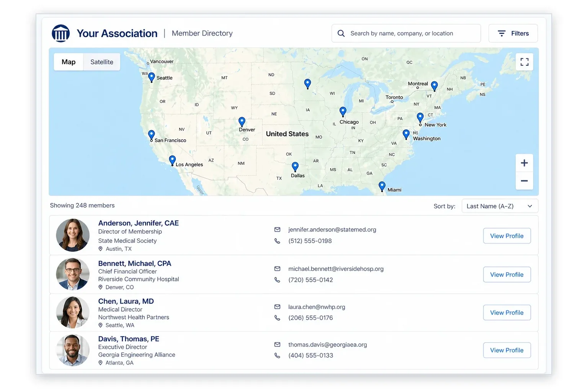Screen dimensions: 588x392
Task: Select the Chicago map pin
Action: click(x=343, y=112)
